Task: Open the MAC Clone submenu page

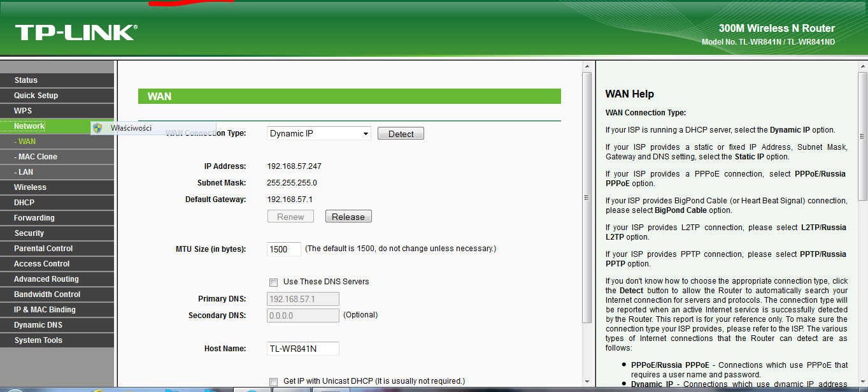Action: [38, 157]
